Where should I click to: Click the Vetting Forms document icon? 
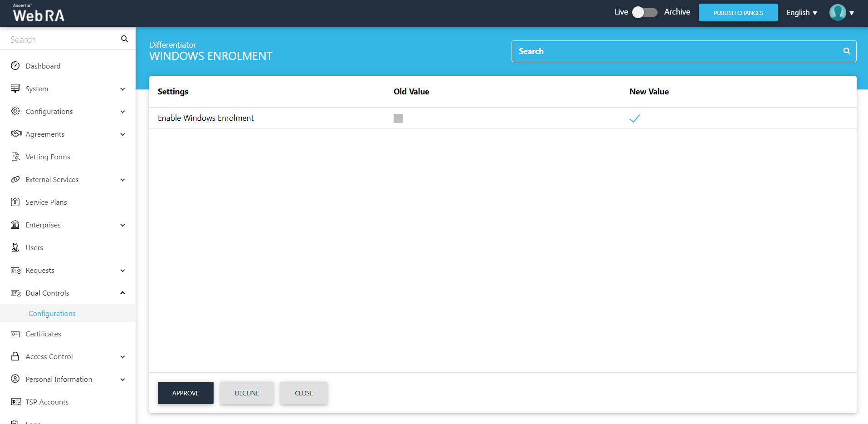point(15,157)
